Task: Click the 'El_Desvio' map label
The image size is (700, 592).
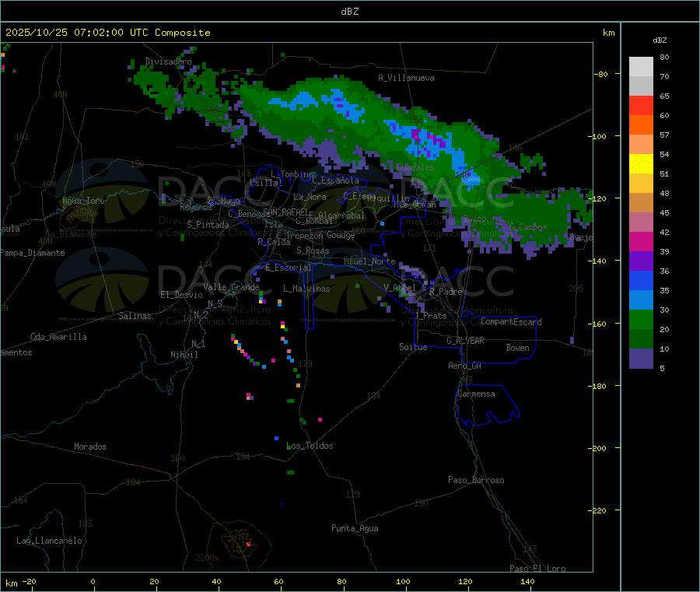Action: (x=181, y=295)
